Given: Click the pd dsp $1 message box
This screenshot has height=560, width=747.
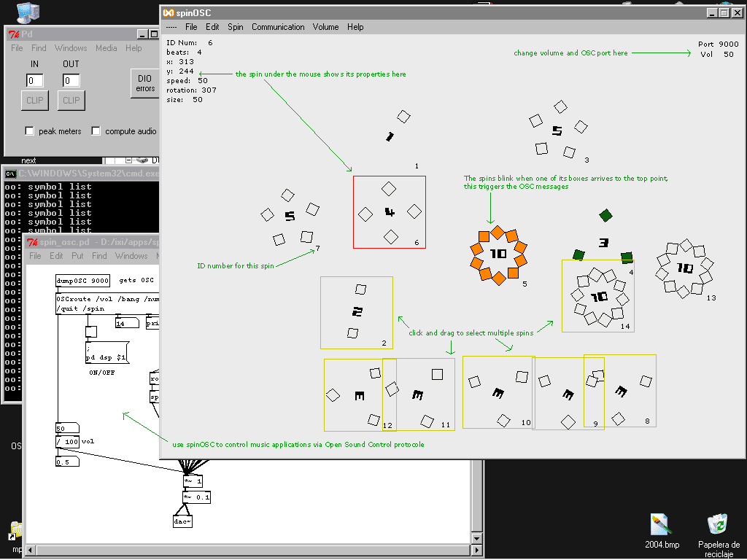Looking at the screenshot, I should 107,352.
